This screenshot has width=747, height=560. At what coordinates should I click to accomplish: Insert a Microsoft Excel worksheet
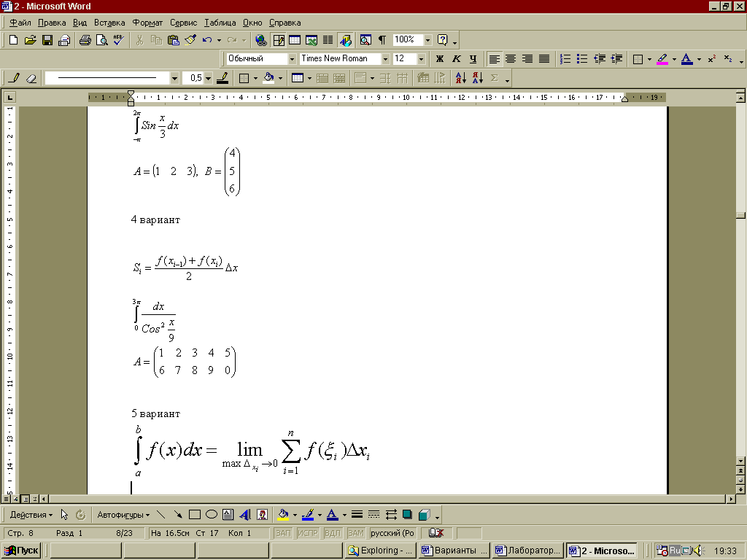pos(311,40)
